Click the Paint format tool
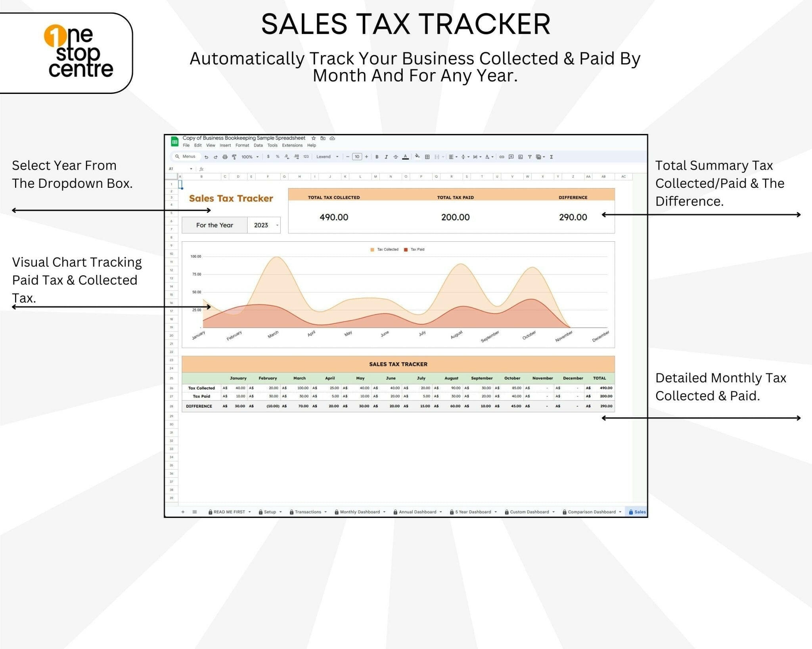Screen dimensions: 812x649 [234, 157]
